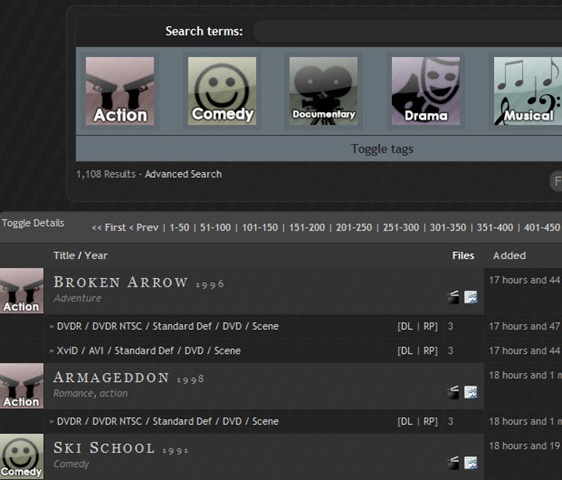Jump to results 251-300
The height and width of the screenshot is (480, 562).
tap(401, 227)
